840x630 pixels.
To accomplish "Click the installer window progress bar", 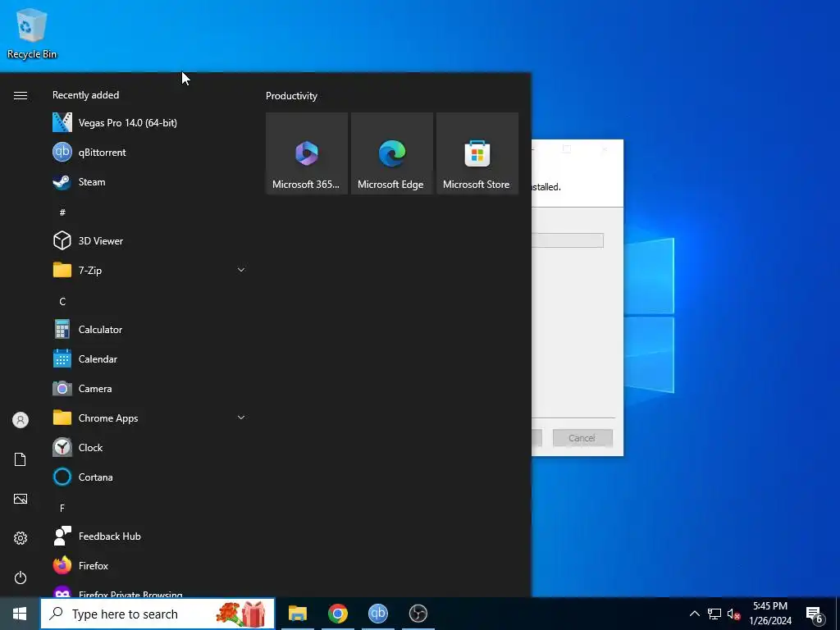I will 568,240.
